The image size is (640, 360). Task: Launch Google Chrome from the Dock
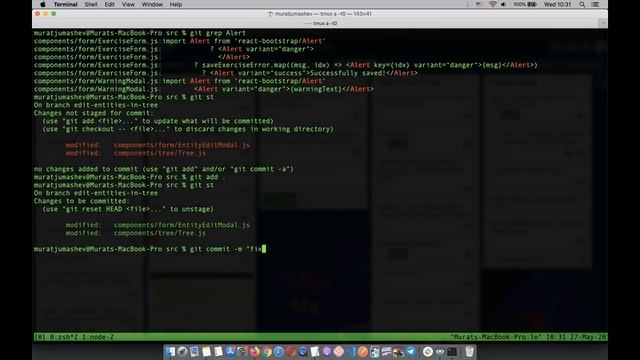coord(267,351)
